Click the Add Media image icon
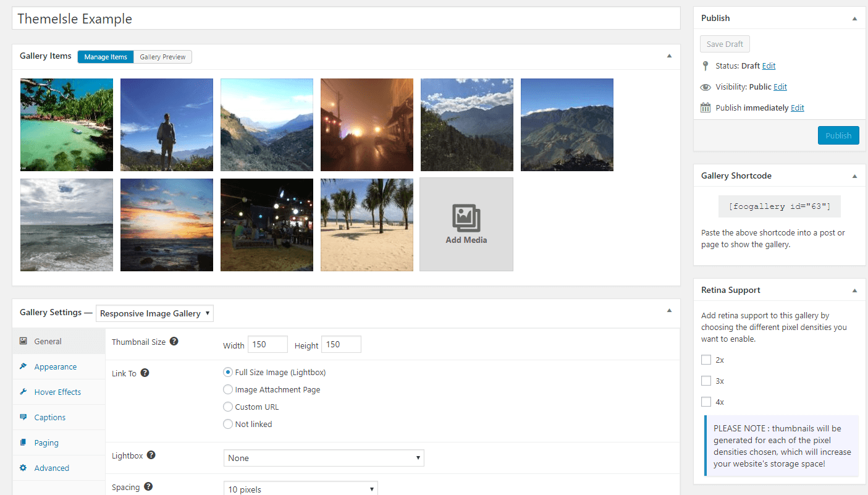This screenshot has width=868, height=495. [466, 218]
